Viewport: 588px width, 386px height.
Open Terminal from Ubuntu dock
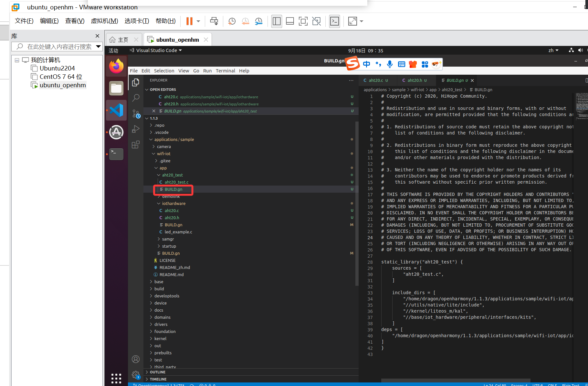116,154
